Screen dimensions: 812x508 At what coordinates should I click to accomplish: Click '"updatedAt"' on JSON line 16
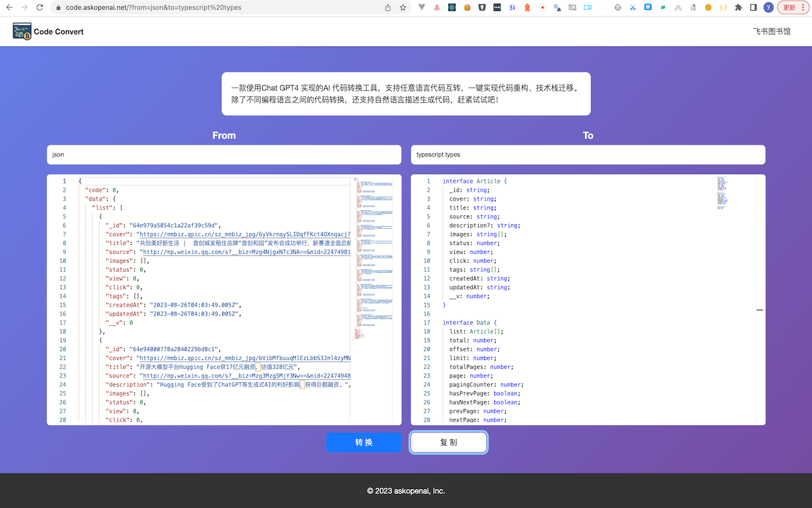click(124, 314)
